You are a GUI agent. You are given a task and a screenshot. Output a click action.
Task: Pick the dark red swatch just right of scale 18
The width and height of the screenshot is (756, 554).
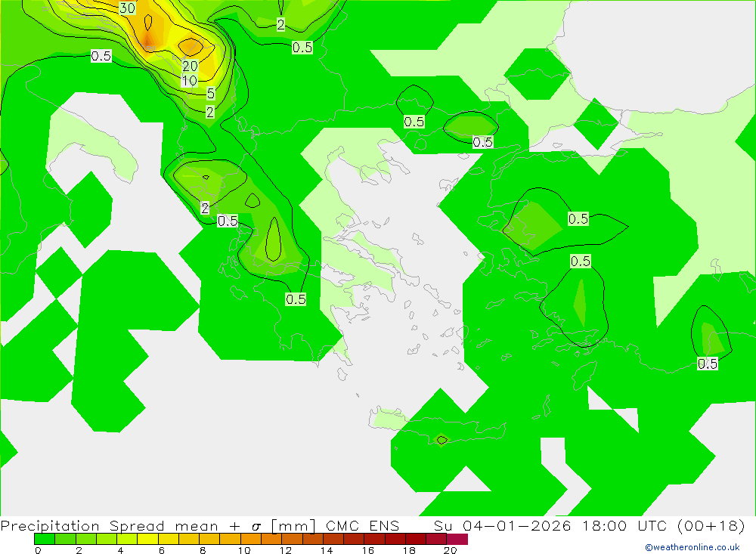click(416, 539)
